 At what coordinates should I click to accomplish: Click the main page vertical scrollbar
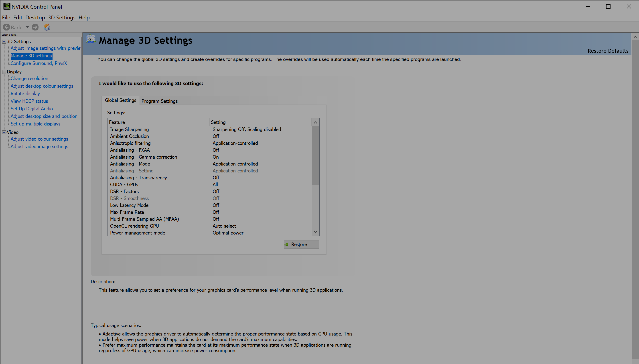coord(635,200)
